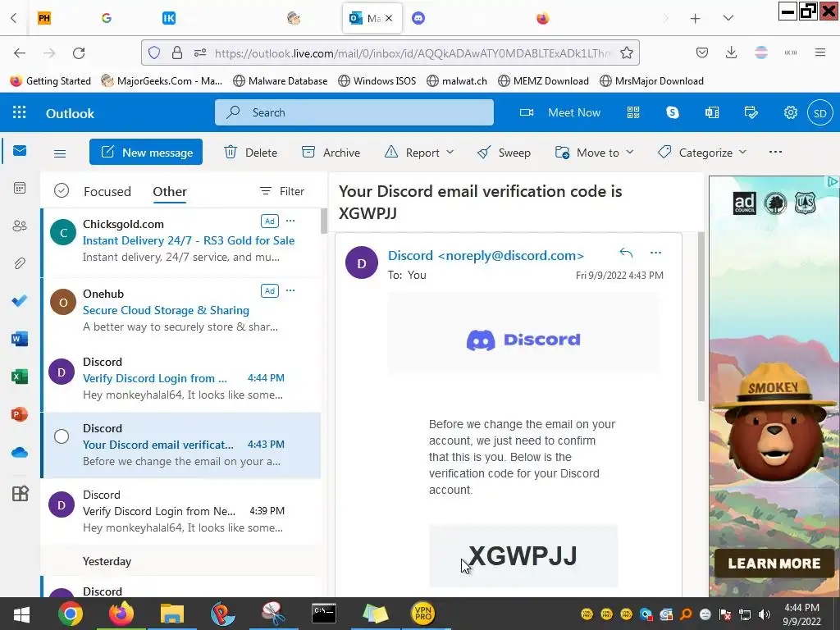This screenshot has width=840, height=630.
Task: Tick the circle on the 4:43 PM Discord email
Action: (62, 436)
